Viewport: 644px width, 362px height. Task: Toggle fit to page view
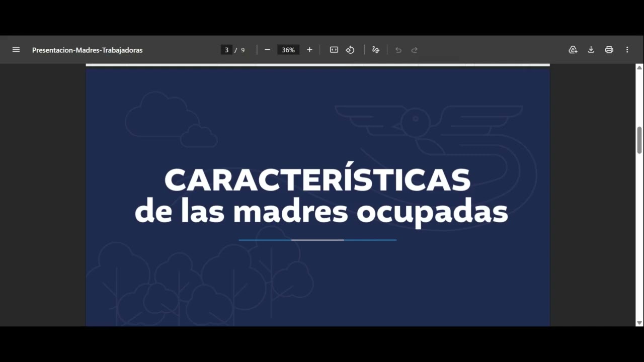[334, 50]
